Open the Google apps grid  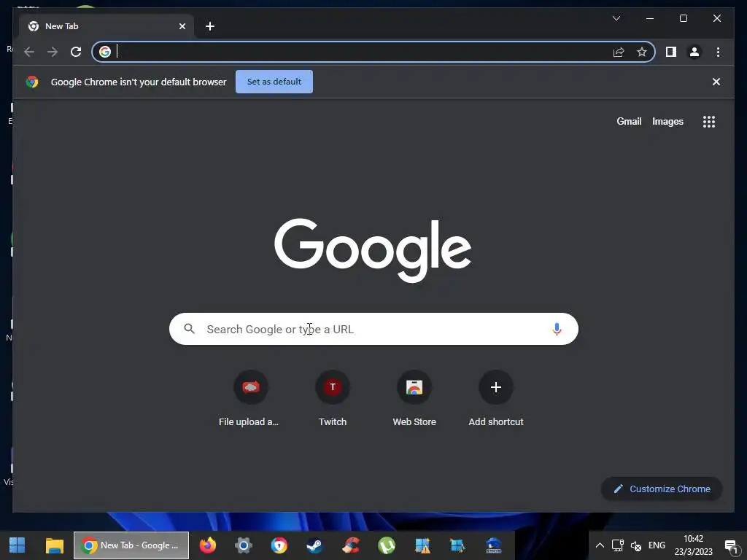(709, 122)
